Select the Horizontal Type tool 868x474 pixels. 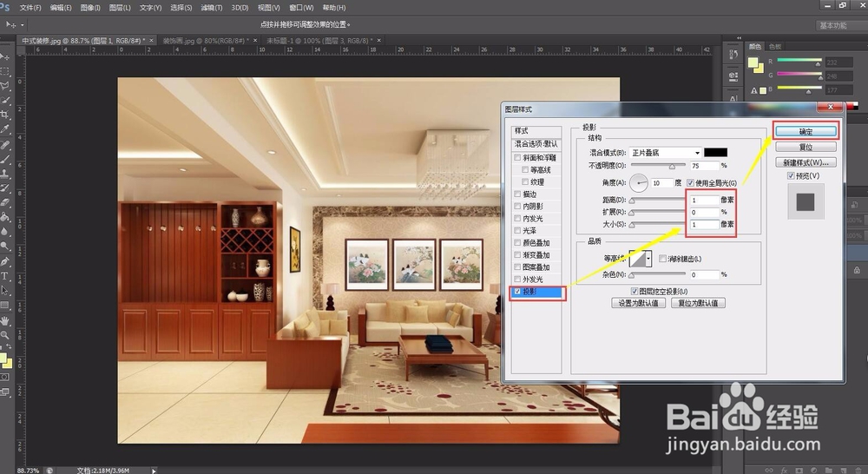(x=4, y=275)
